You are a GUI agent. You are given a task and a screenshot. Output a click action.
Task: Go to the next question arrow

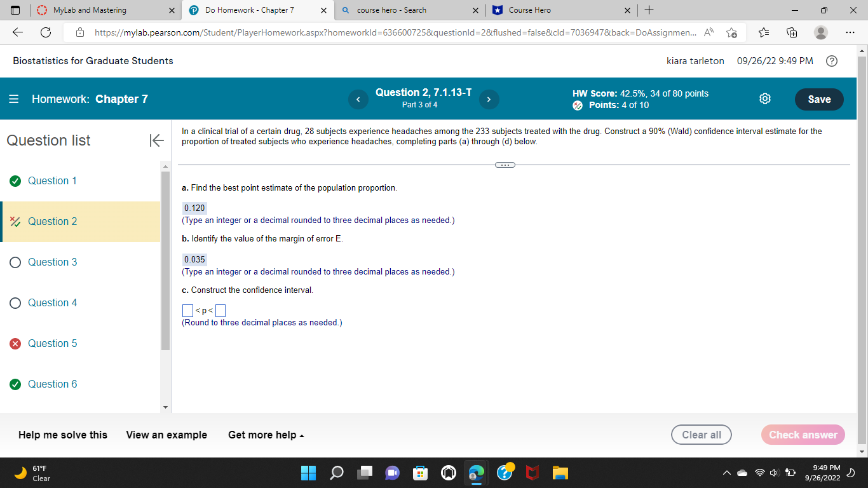489,99
